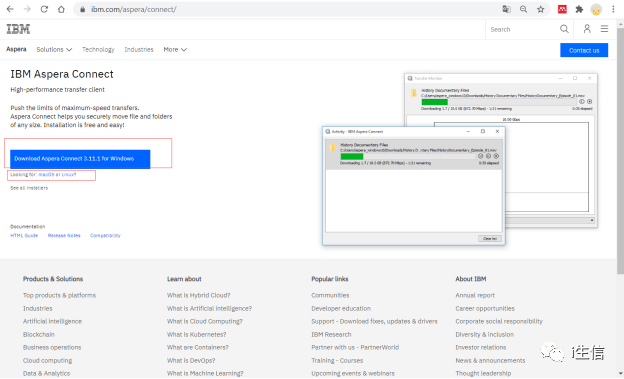
Task: Open the Release Notes documentation link
Action: pos(64,236)
